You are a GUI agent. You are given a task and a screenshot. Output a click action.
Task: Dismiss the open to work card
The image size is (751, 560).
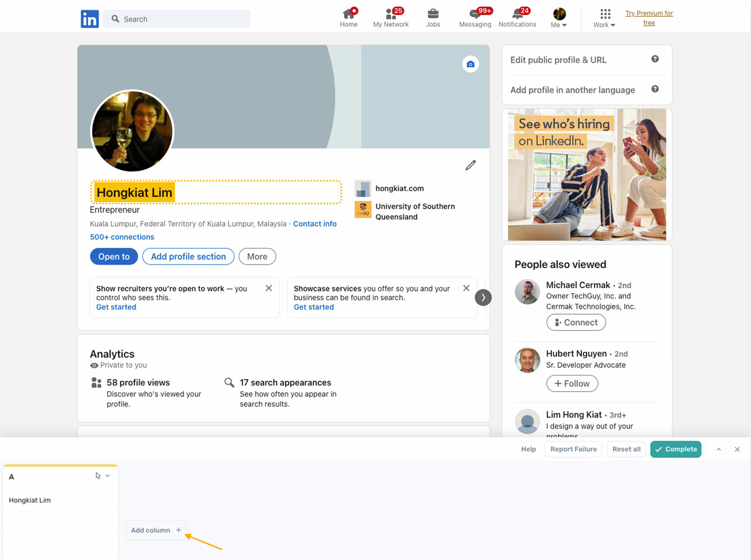pyautogui.click(x=268, y=288)
